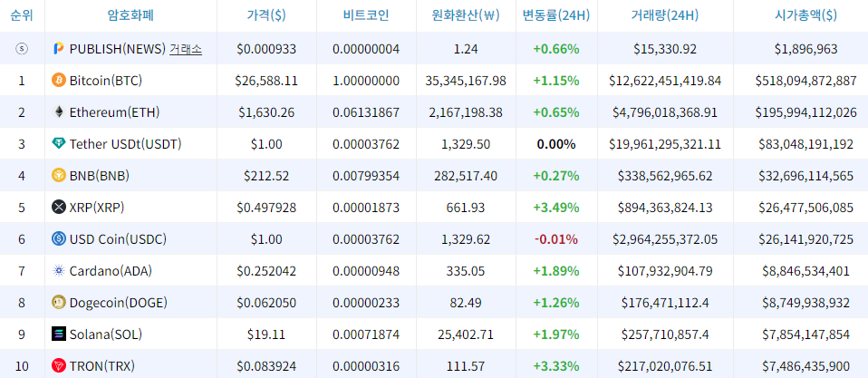868x378 pixels.
Task: Select USD Coin volume $2,964,255,372.05
Action: [665, 239]
